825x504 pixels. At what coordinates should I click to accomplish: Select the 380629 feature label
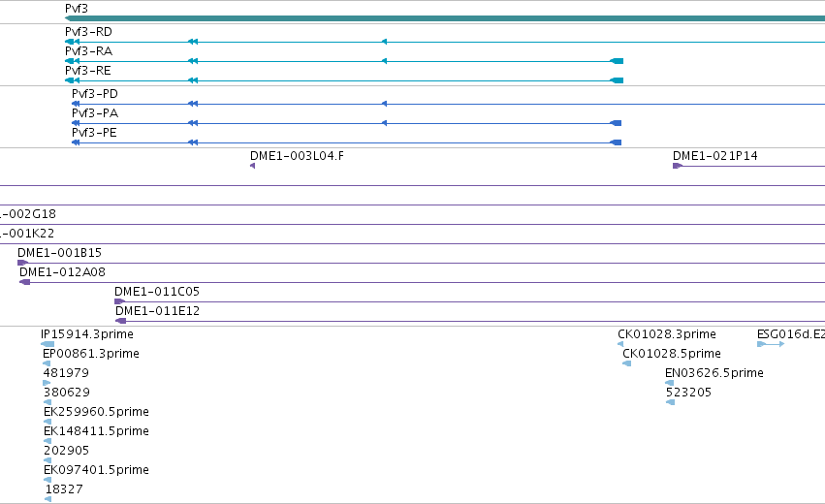(66, 393)
